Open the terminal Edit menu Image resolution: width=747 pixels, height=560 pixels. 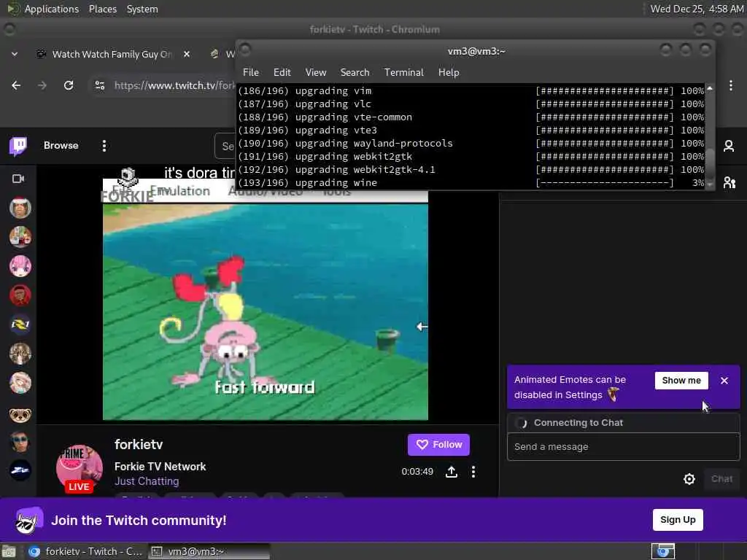click(x=282, y=72)
